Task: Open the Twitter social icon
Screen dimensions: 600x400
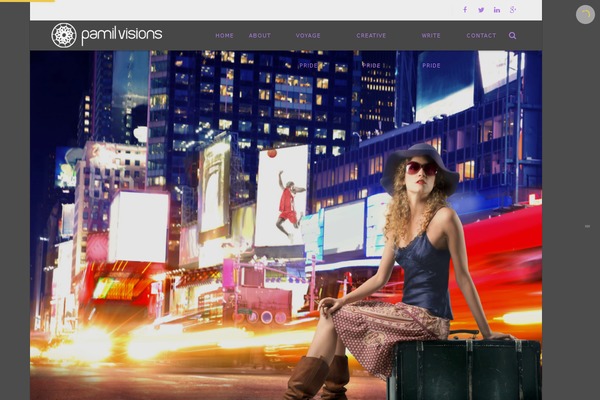Action: click(x=481, y=10)
